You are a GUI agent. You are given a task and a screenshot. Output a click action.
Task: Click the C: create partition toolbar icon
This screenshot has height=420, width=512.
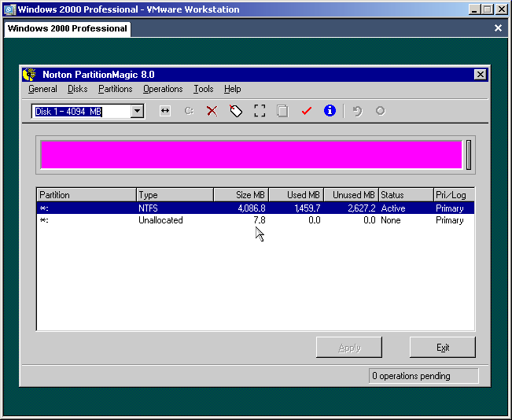[189, 111]
